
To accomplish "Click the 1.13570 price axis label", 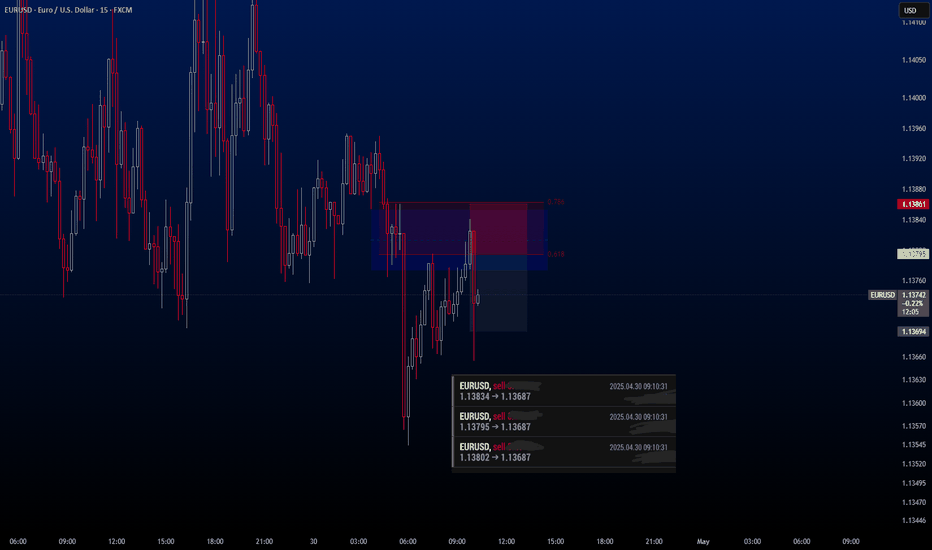I will (914, 426).
